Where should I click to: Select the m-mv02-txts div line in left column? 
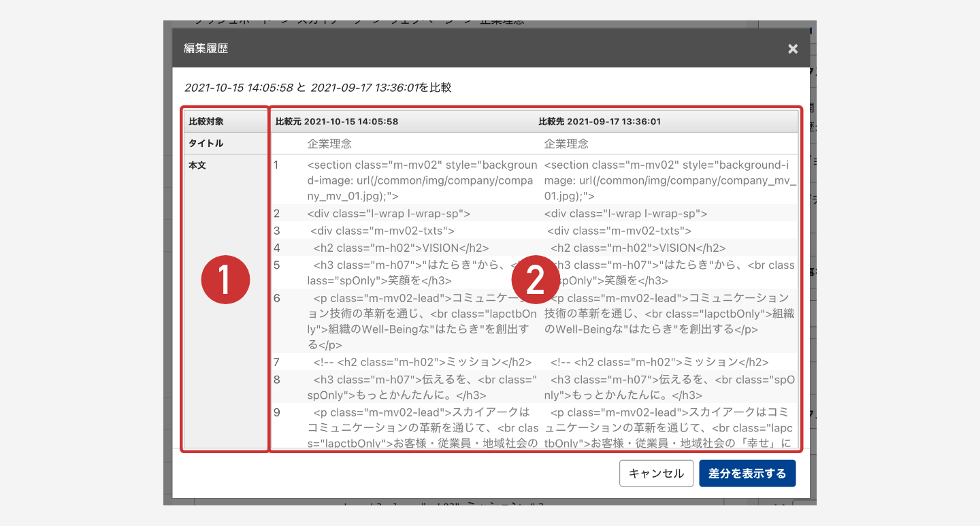coord(382,231)
